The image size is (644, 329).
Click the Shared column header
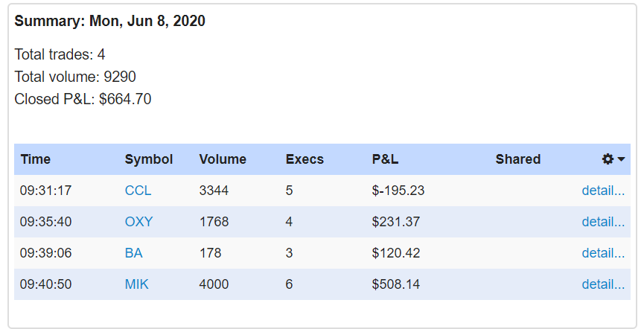(x=518, y=159)
